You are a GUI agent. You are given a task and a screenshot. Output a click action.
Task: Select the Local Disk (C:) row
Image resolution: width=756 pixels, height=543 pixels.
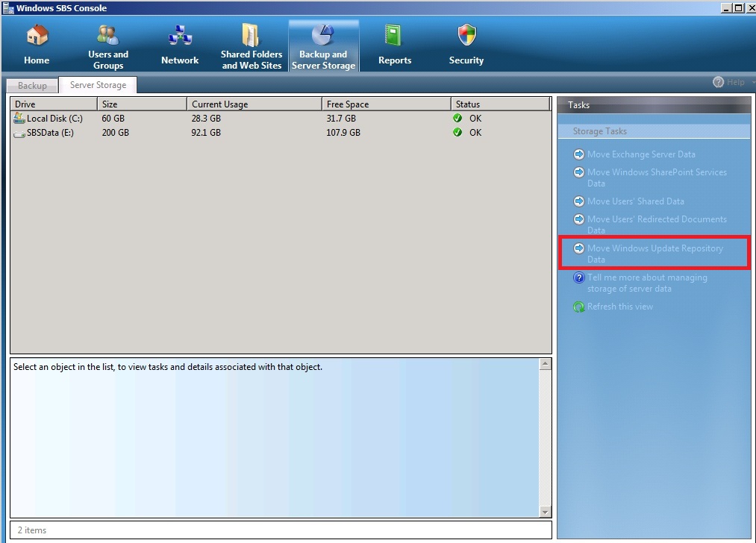point(281,118)
